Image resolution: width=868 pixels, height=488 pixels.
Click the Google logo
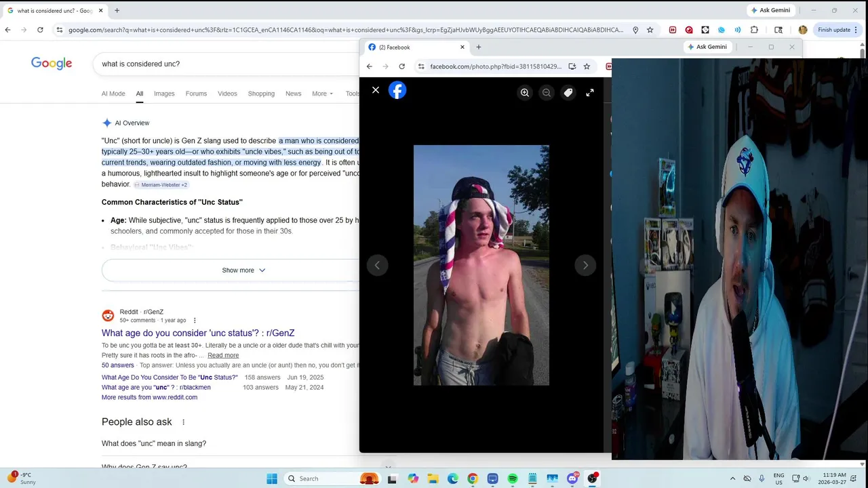pos(52,64)
